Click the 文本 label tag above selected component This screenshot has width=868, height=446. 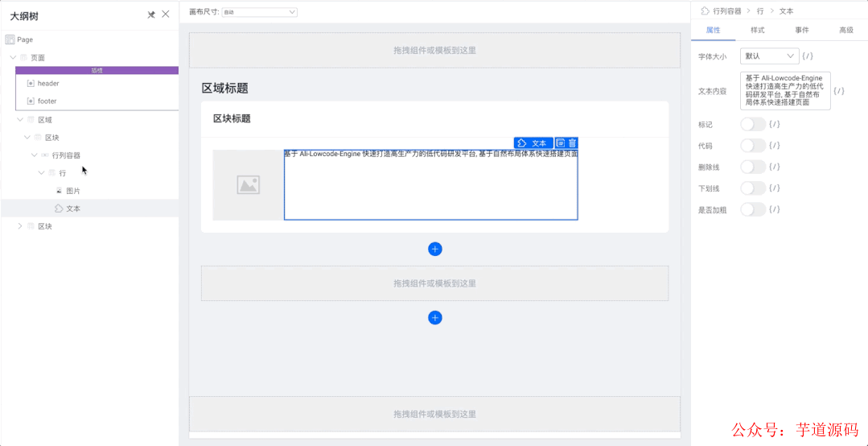pos(533,143)
